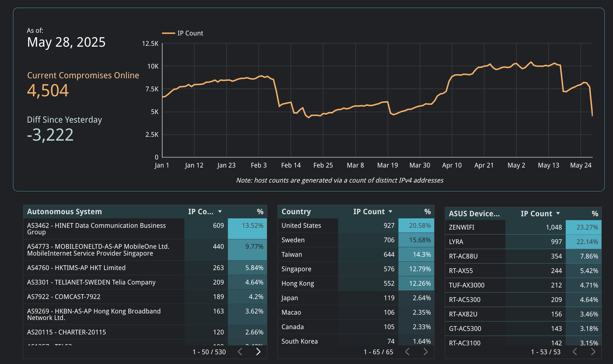Open IP Count sort dropdown in Autonomous System table
The width and height of the screenshot is (613, 364).
click(x=220, y=211)
